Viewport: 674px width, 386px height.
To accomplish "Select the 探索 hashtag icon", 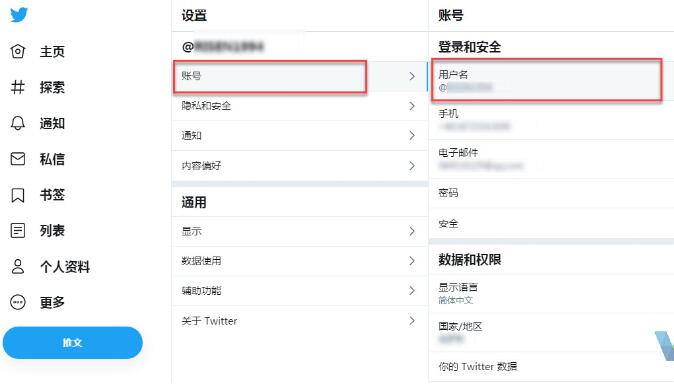I will [18, 87].
